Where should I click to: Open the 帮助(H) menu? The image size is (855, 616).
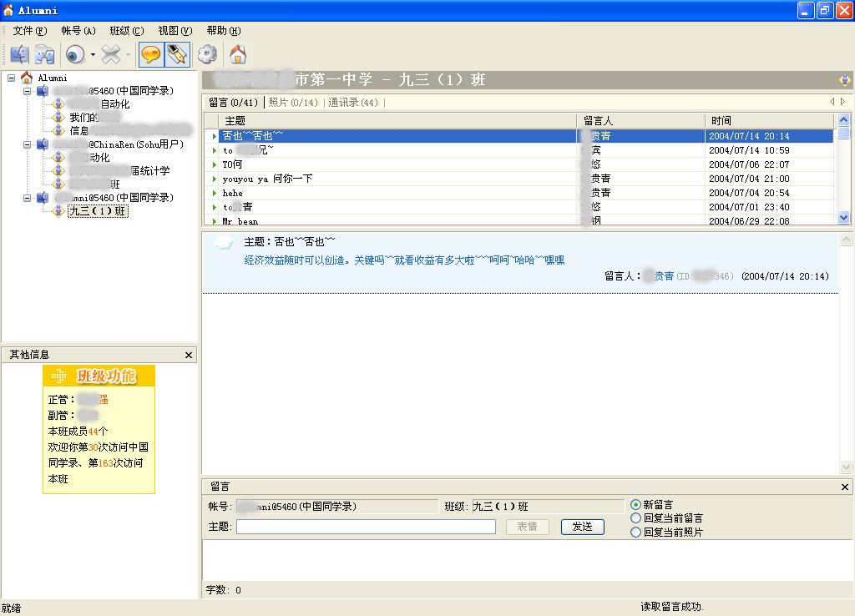(x=224, y=31)
